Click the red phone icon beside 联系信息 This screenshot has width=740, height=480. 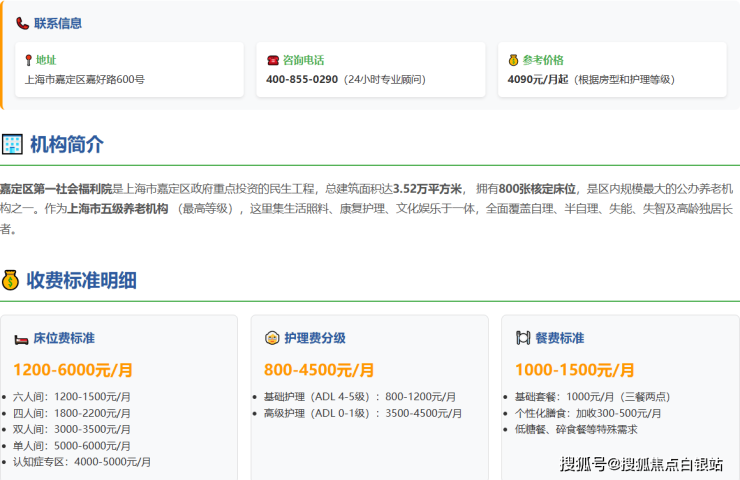point(23,23)
